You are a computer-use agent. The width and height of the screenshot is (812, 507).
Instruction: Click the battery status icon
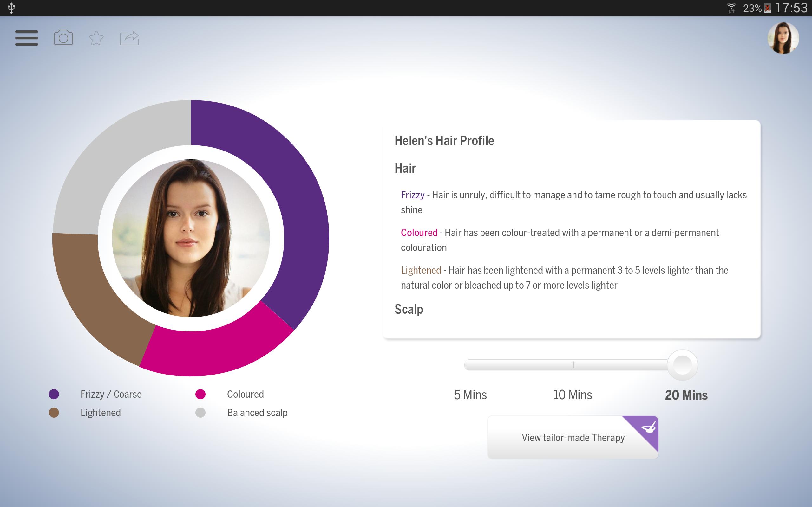pyautogui.click(x=767, y=8)
